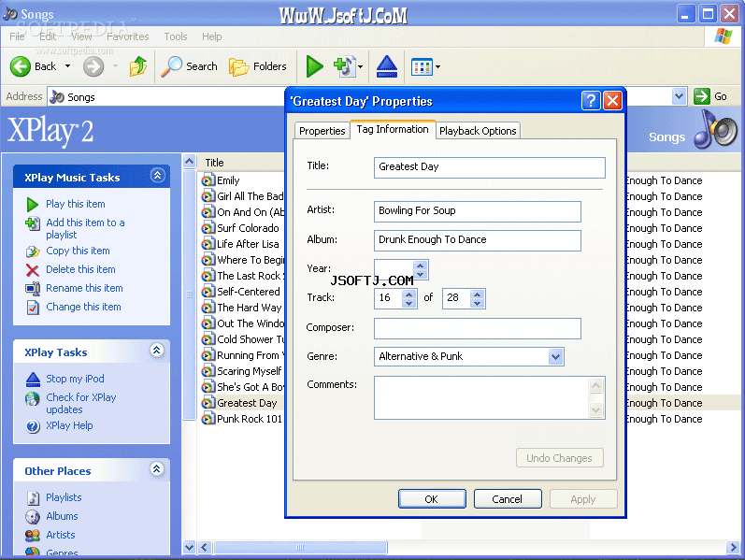Increase the Track number with up arrow
Screen dimensions: 745x560
[408, 294]
